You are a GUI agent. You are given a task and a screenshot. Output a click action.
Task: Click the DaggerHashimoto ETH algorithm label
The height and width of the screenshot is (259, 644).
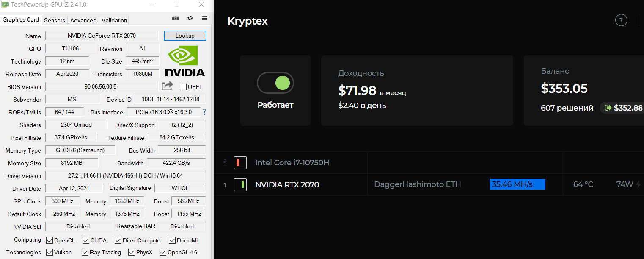418,184
